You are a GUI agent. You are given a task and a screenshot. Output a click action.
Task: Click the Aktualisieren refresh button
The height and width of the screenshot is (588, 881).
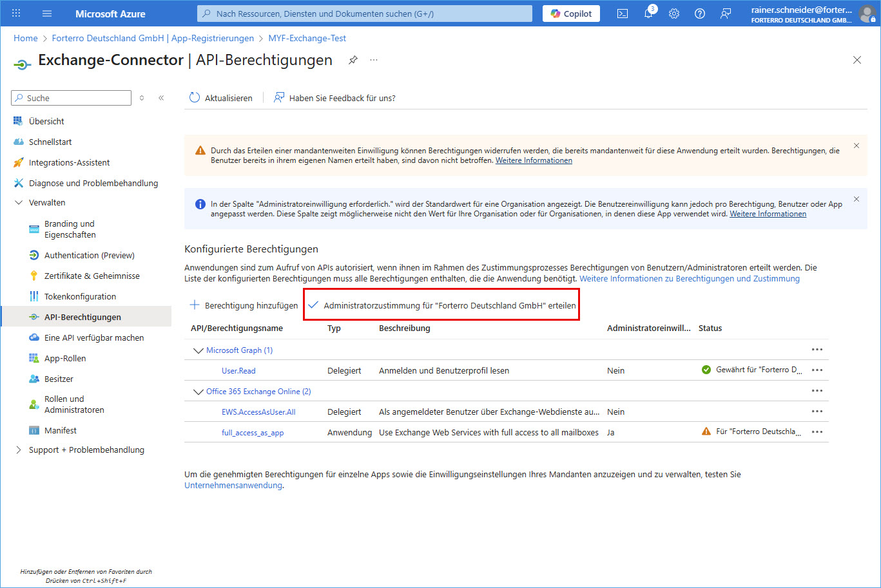[x=220, y=98]
